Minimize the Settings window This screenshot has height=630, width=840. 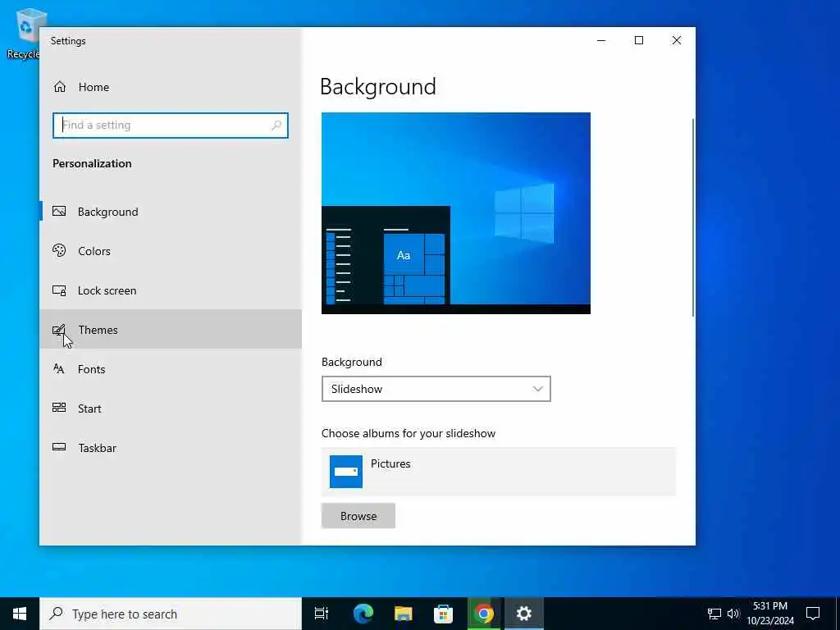coord(601,41)
